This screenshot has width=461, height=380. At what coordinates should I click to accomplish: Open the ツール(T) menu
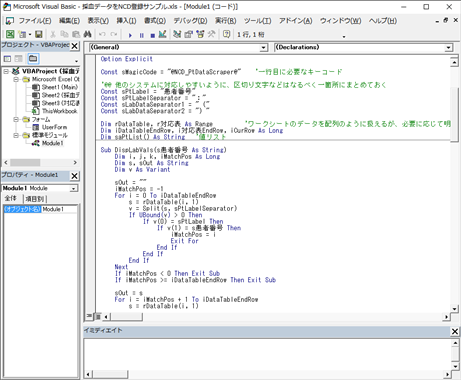click(x=257, y=21)
